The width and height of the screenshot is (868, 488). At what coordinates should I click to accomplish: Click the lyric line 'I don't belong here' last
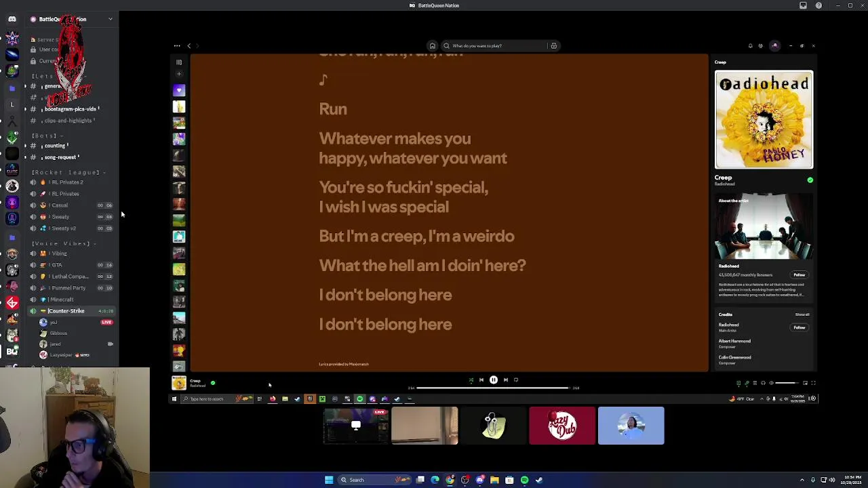(x=385, y=325)
